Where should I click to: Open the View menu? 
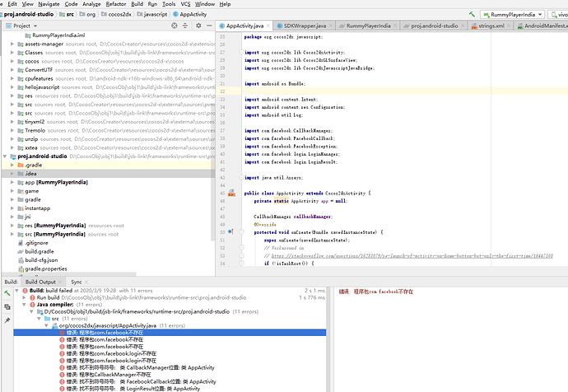tap(27, 4)
